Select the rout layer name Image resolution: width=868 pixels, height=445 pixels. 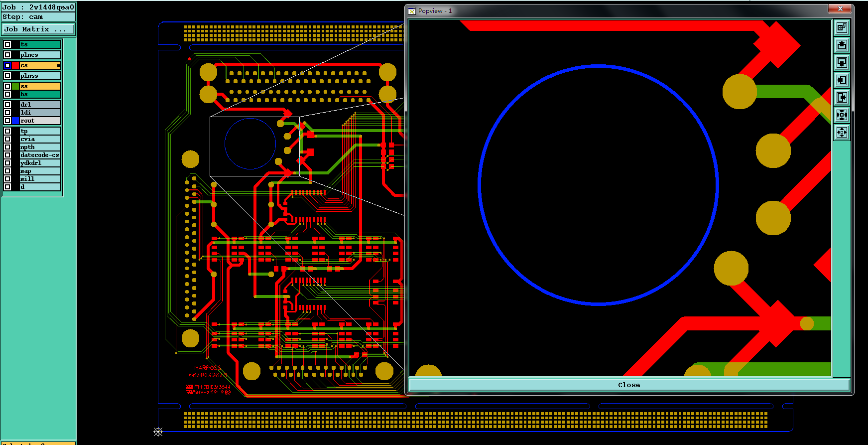(40, 121)
